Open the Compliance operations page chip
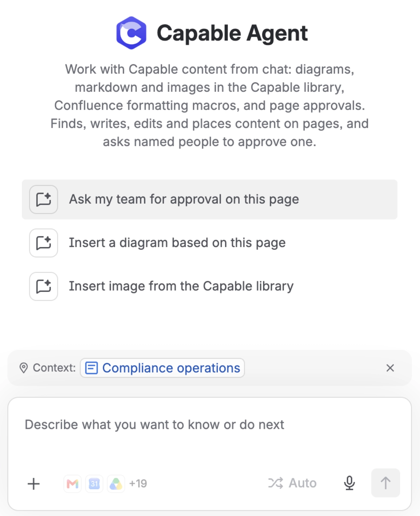420x516 pixels. point(163,368)
